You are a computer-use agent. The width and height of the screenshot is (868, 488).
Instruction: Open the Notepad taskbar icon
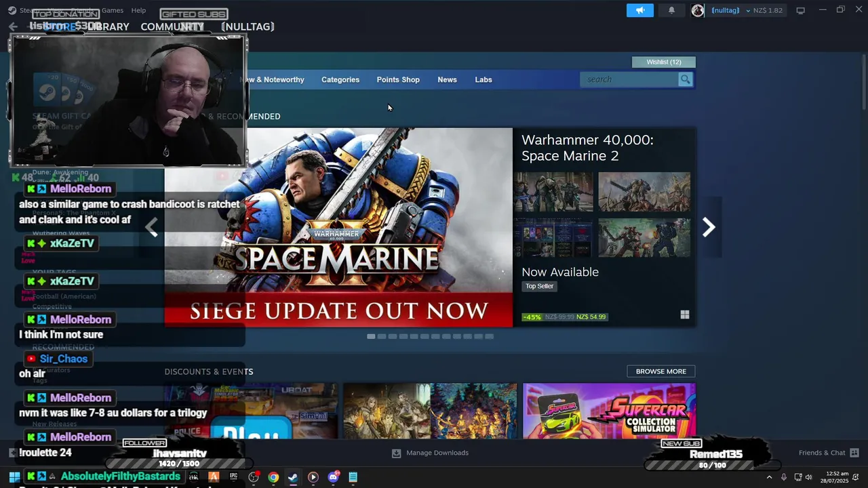[353, 477]
